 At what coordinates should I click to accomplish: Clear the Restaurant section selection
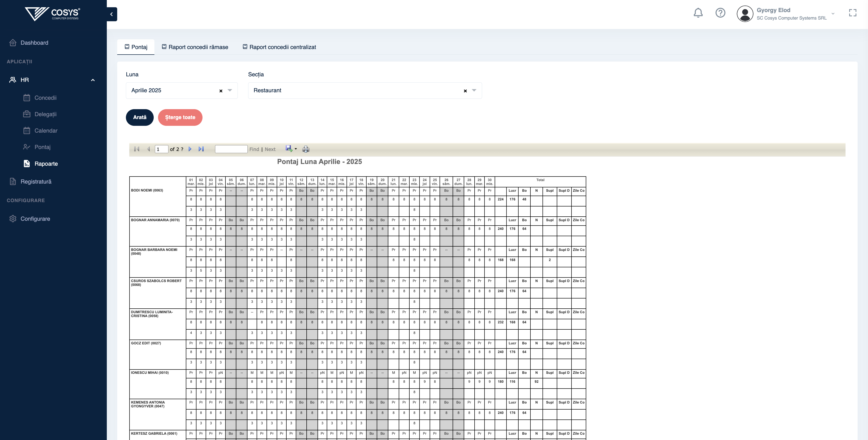coord(465,91)
